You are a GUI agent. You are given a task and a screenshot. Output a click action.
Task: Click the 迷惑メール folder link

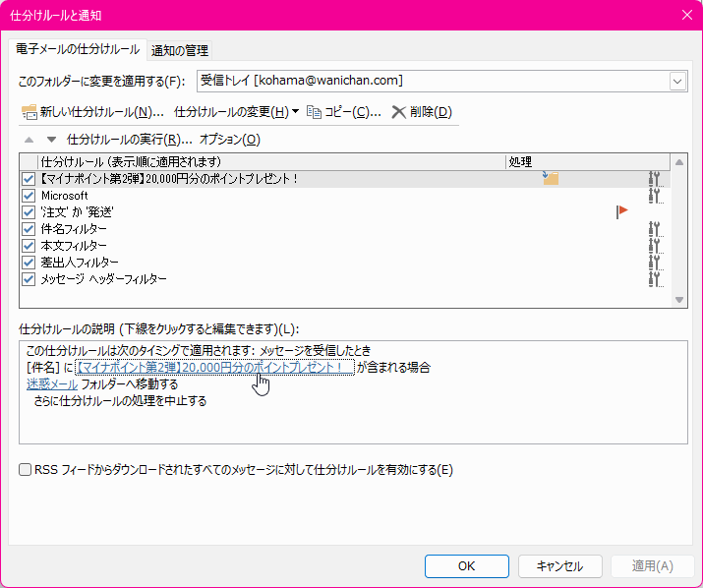tap(52, 383)
